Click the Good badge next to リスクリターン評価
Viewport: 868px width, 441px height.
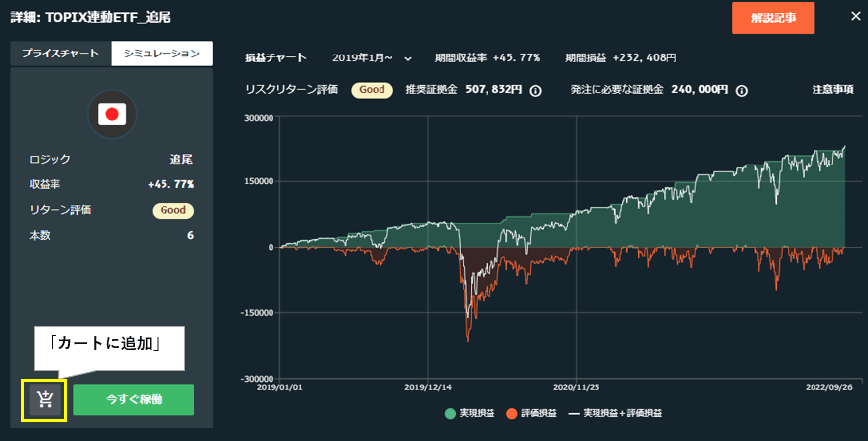pos(372,90)
